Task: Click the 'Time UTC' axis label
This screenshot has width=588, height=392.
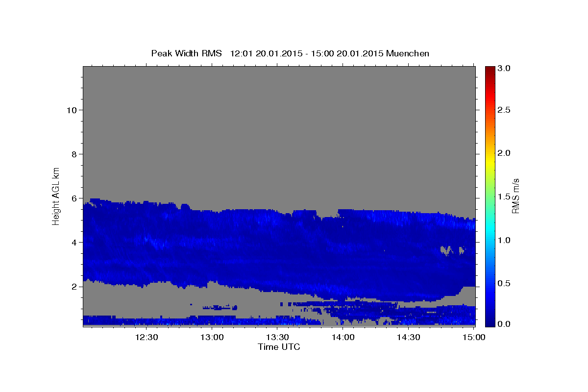Action: [x=279, y=347]
